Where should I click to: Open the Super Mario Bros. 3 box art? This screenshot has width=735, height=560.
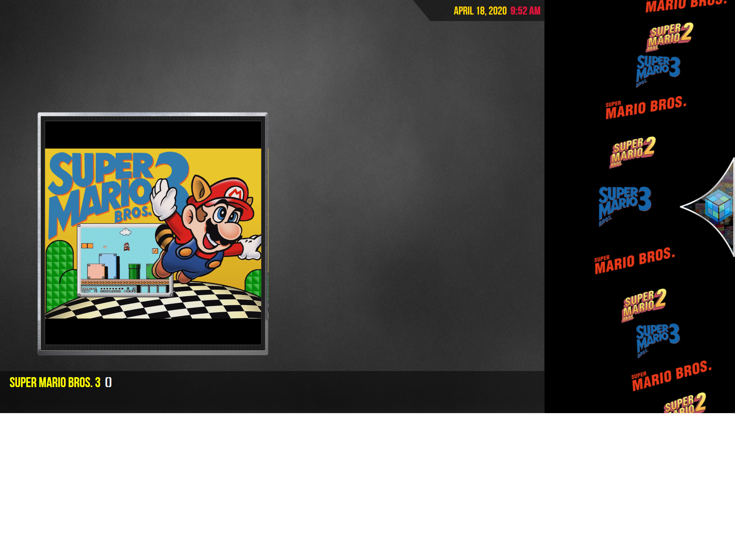click(153, 233)
